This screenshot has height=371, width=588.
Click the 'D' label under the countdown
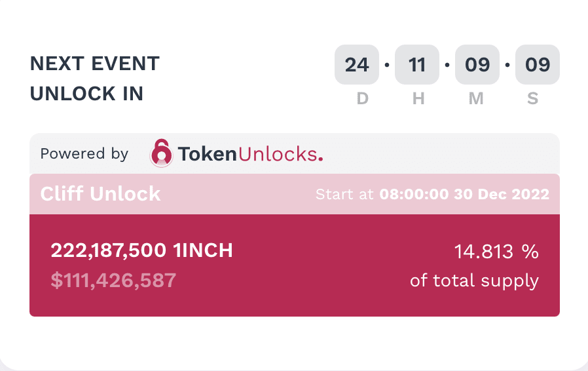(363, 98)
